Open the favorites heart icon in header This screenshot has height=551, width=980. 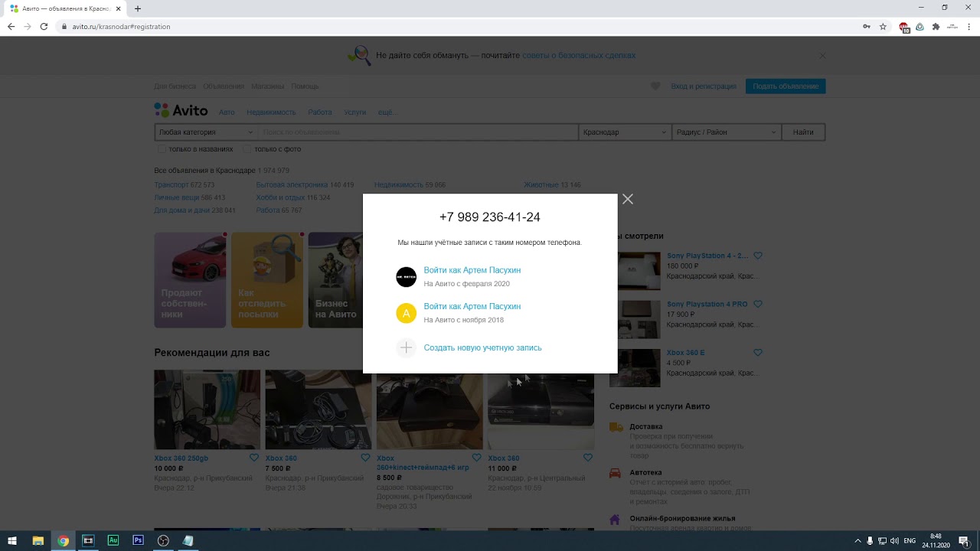[x=655, y=86]
